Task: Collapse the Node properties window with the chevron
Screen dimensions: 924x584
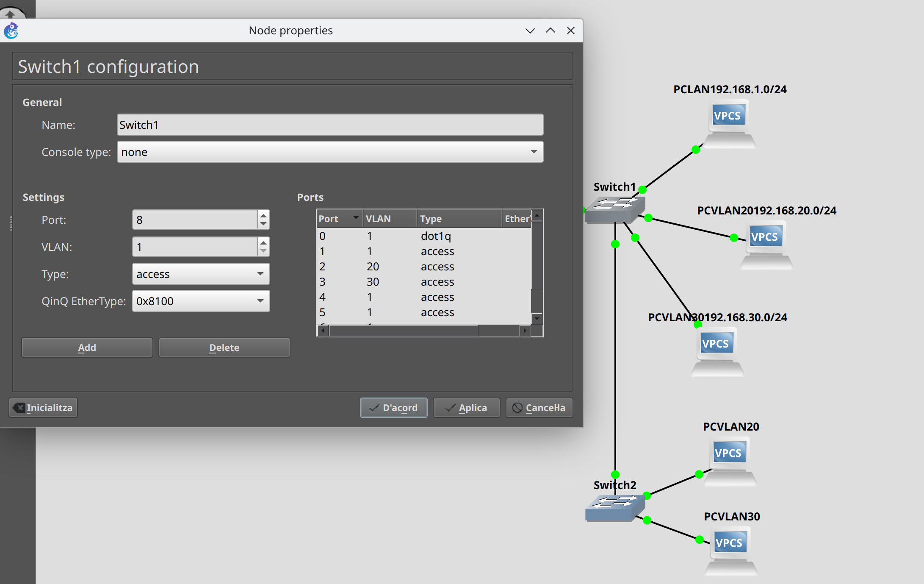Action: (x=530, y=30)
